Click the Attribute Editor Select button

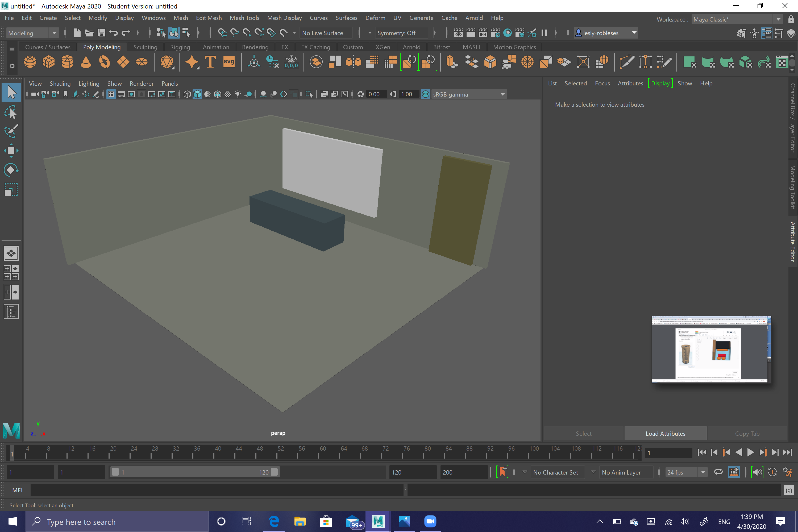(x=584, y=434)
